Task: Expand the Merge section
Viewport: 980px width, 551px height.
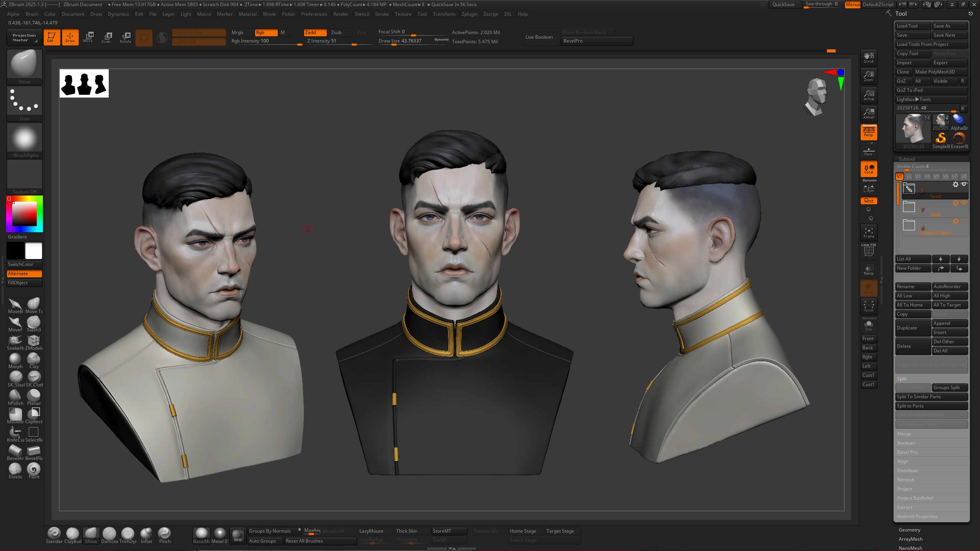Action: [x=904, y=434]
